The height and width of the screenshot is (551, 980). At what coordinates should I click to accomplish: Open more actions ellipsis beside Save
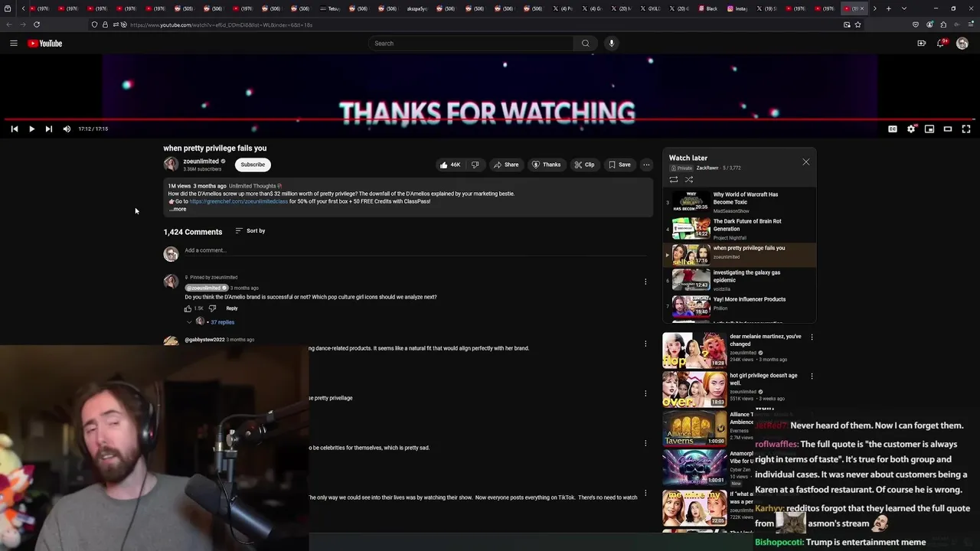(646, 165)
